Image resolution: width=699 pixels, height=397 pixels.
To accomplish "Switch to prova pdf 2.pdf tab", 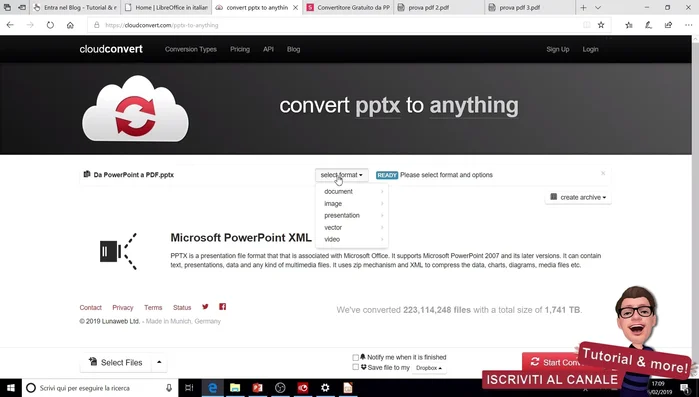I will pyautogui.click(x=439, y=8).
